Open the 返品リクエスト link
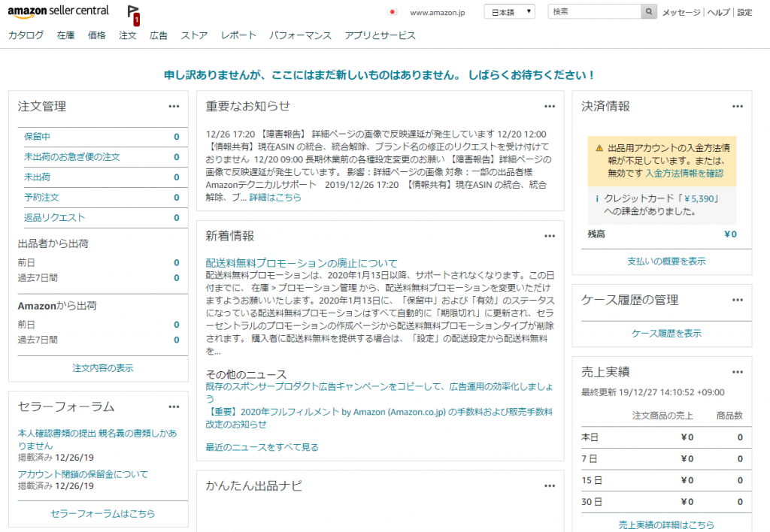 (x=54, y=217)
